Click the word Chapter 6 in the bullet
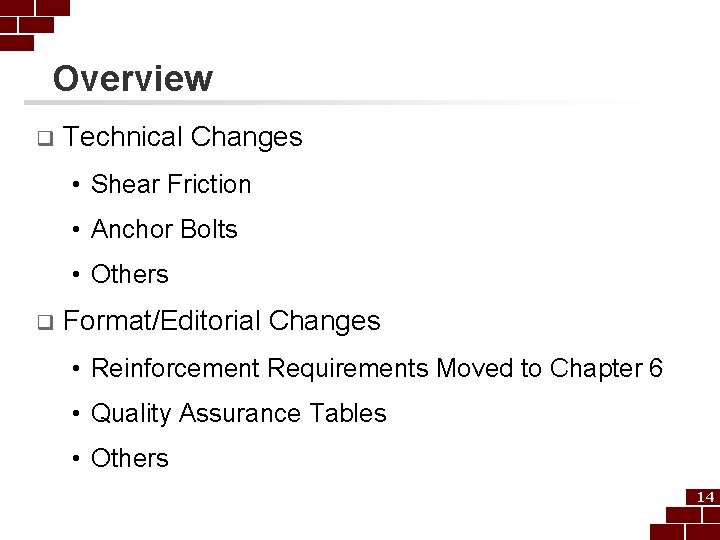The width and height of the screenshot is (720, 540). point(606,368)
